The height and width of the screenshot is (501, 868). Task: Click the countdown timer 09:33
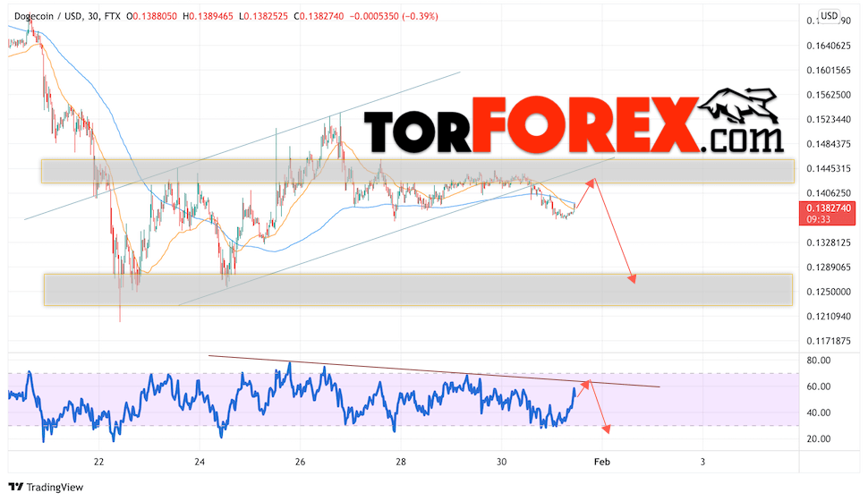pos(818,219)
